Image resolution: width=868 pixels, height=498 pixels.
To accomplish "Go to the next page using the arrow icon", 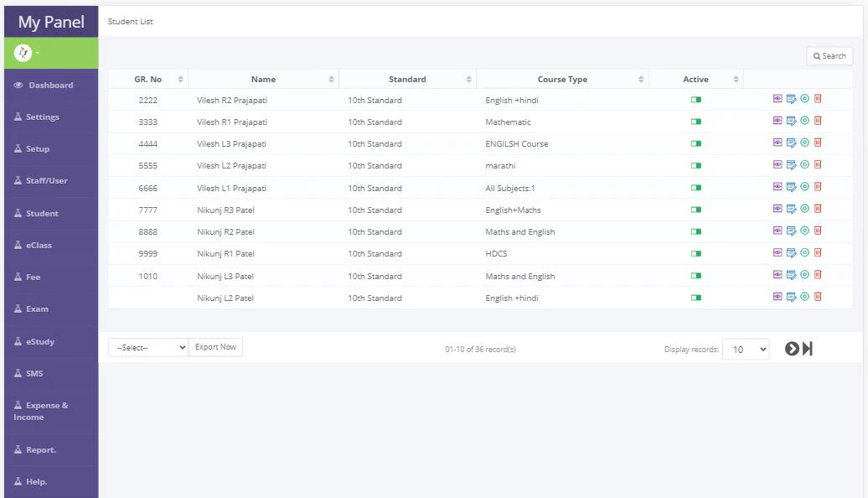I will [x=792, y=348].
